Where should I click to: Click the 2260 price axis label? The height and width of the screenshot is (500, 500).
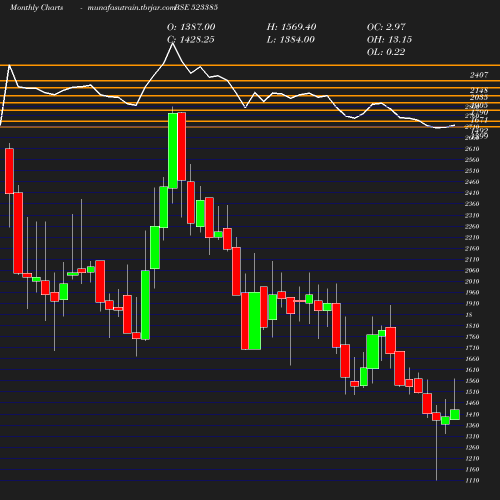click(472, 226)
